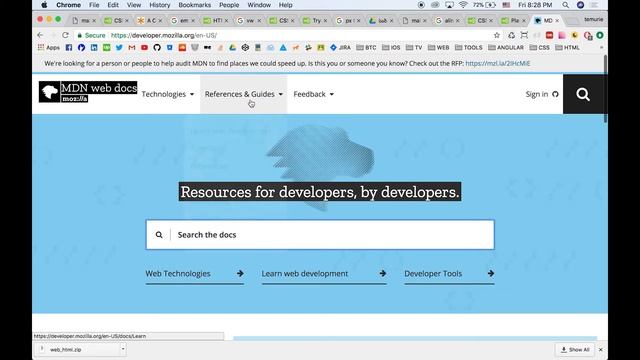Image resolution: width=640 pixels, height=360 pixels.
Task: Open the Chrome History menu
Action: pos(159,5)
